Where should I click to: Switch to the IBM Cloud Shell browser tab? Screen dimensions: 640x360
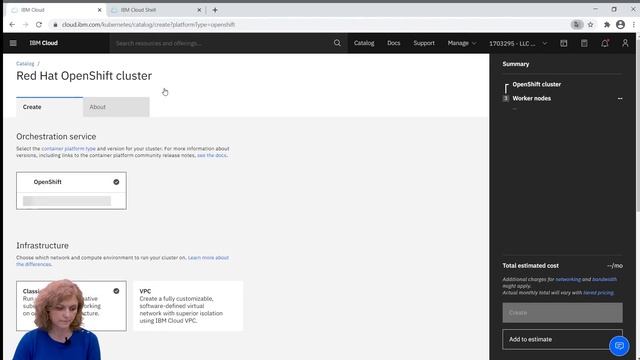pyautogui.click(x=156, y=10)
